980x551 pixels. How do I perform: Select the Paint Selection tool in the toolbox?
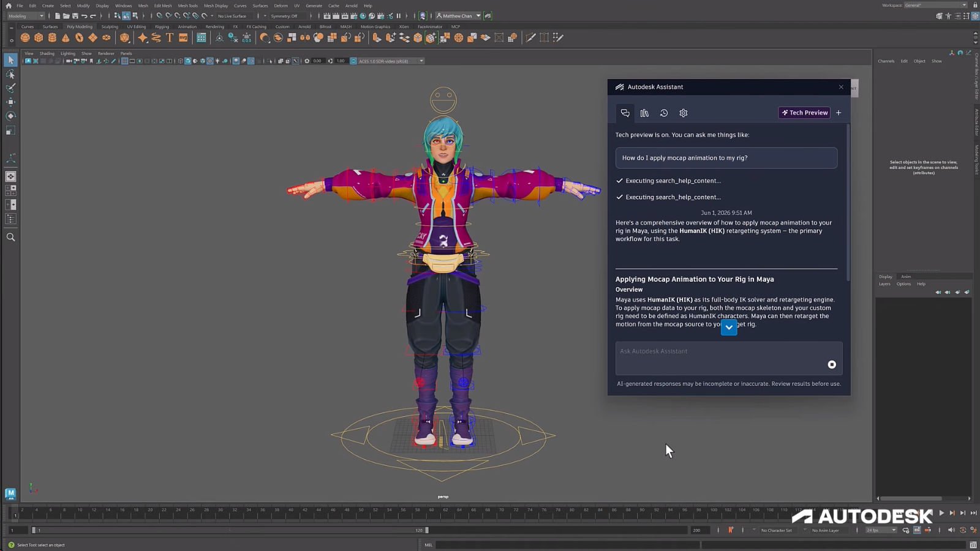10,88
